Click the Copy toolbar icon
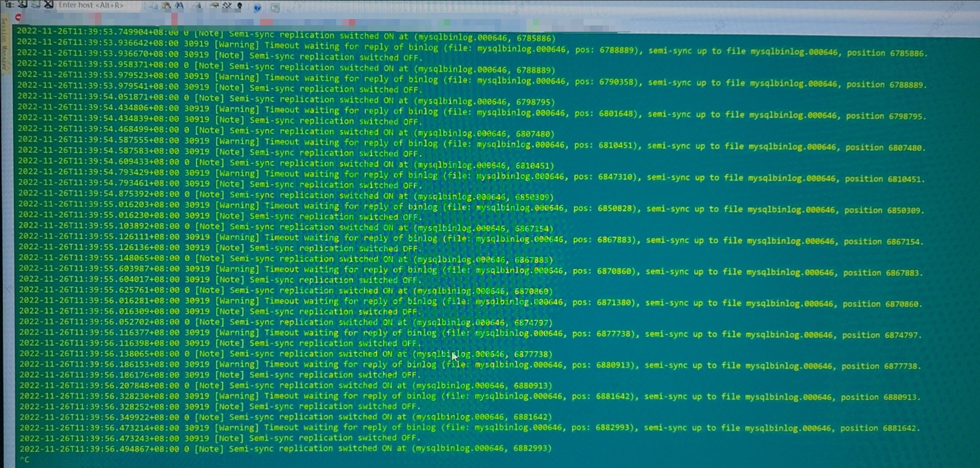The width and height of the screenshot is (980, 468). tap(153, 6)
